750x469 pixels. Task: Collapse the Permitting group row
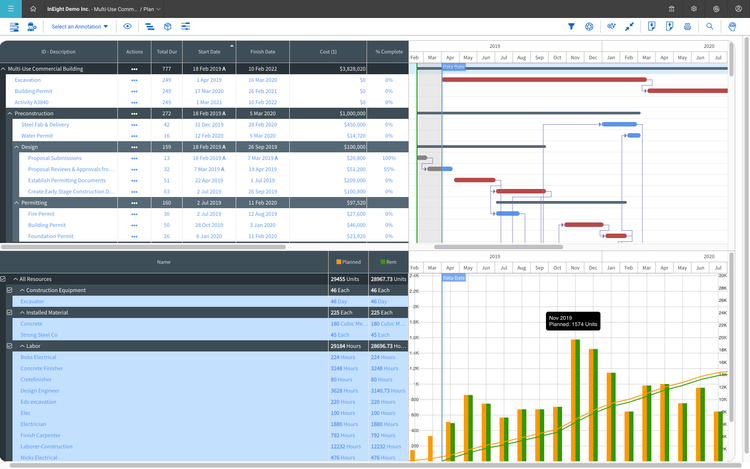pyautogui.click(x=16, y=203)
